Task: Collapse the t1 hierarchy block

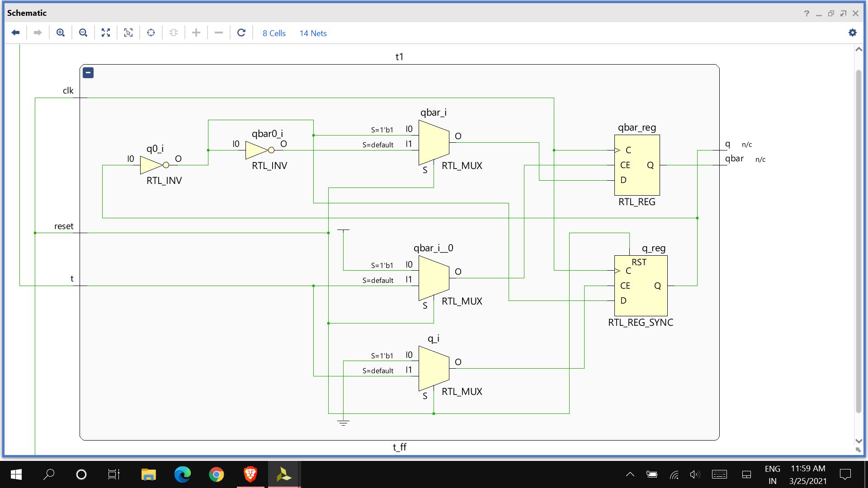Action: point(88,73)
